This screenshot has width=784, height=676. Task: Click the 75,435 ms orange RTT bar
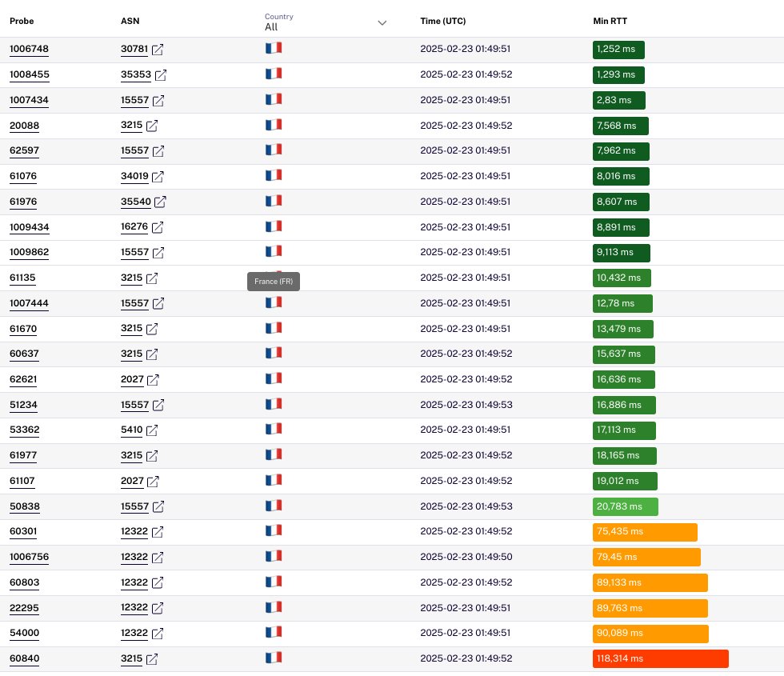click(645, 532)
